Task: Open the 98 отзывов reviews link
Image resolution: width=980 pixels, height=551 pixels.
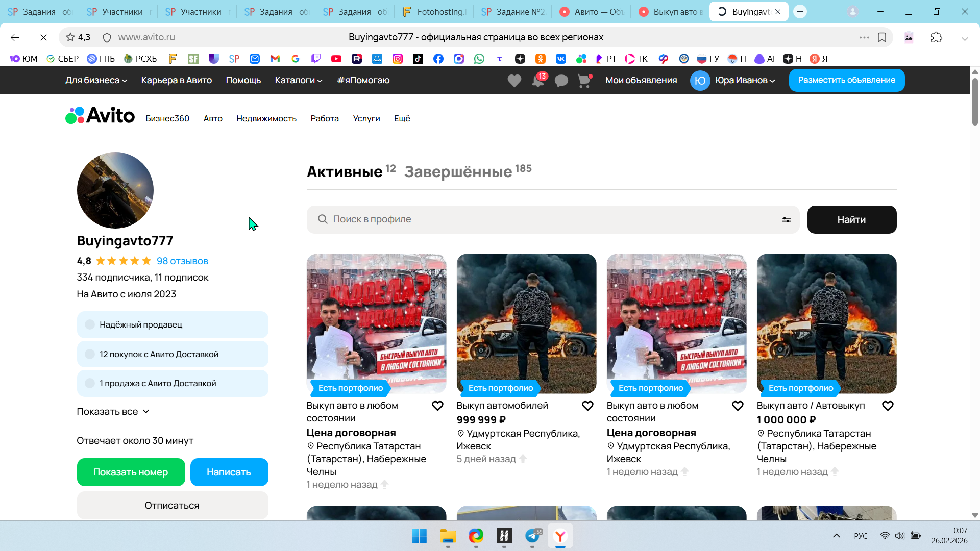Action: (182, 261)
